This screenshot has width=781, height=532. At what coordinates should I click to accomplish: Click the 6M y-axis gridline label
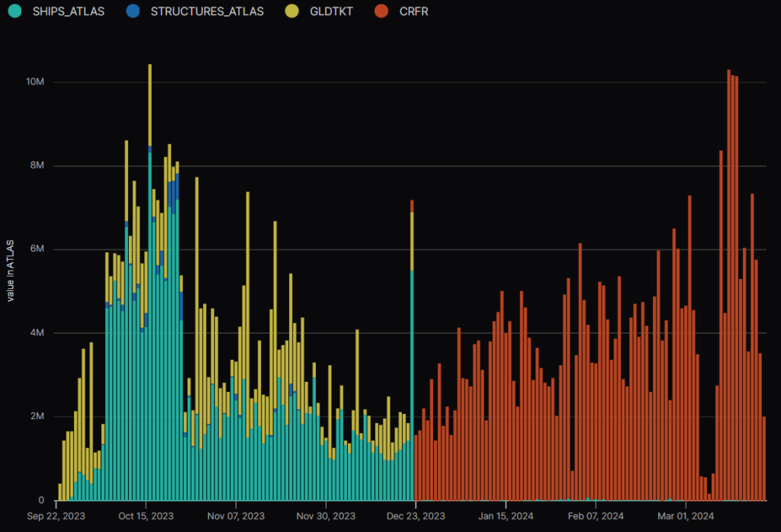37,249
